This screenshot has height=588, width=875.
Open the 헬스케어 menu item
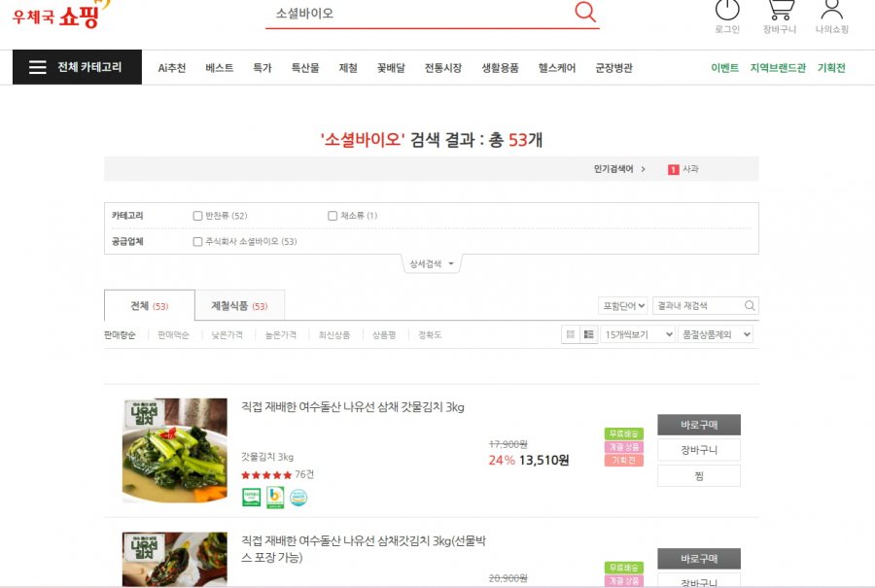click(557, 68)
